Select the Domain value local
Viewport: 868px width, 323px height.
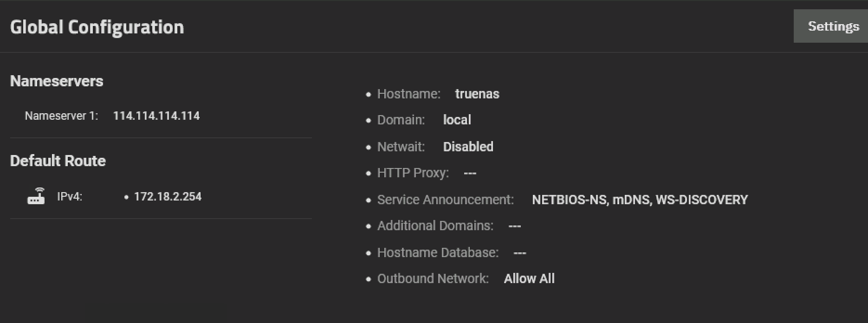point(457,120)
